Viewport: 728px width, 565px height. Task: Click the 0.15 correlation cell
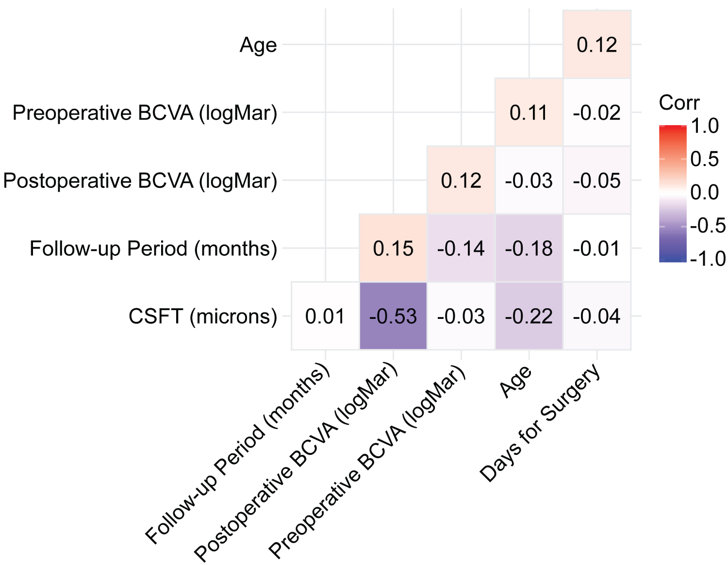393,248
